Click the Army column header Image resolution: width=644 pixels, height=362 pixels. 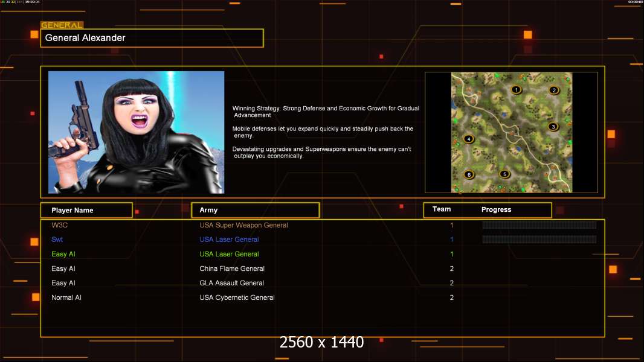click(256, 210)
